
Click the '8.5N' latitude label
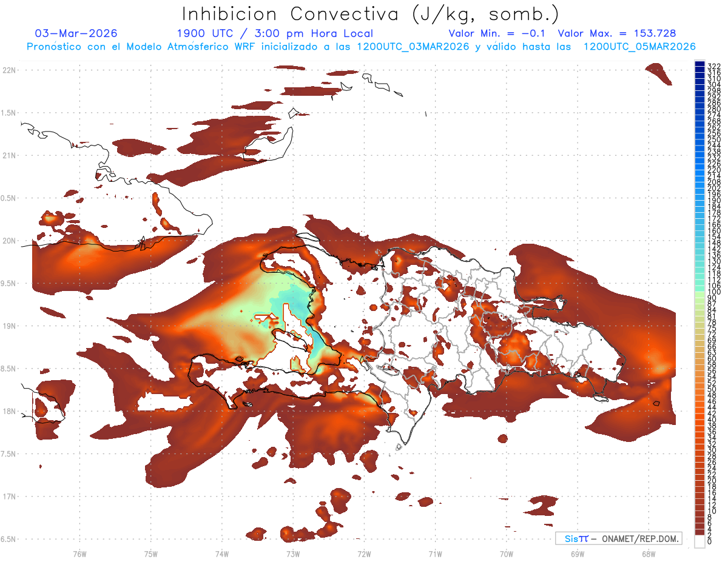(x=9, y=369)
